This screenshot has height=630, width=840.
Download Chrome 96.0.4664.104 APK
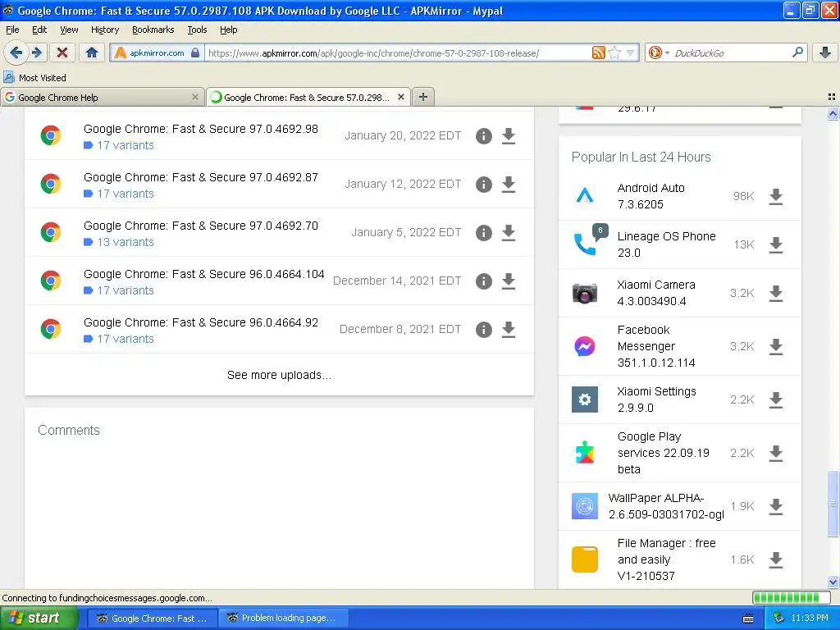[x=509, y=281]
